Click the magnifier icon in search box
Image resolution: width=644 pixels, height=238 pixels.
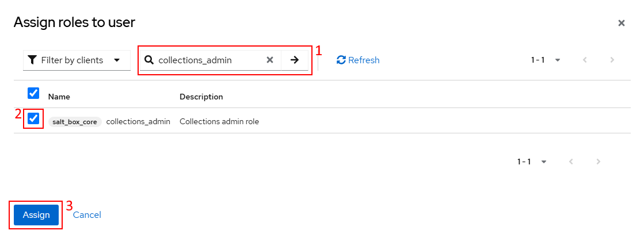150,60
